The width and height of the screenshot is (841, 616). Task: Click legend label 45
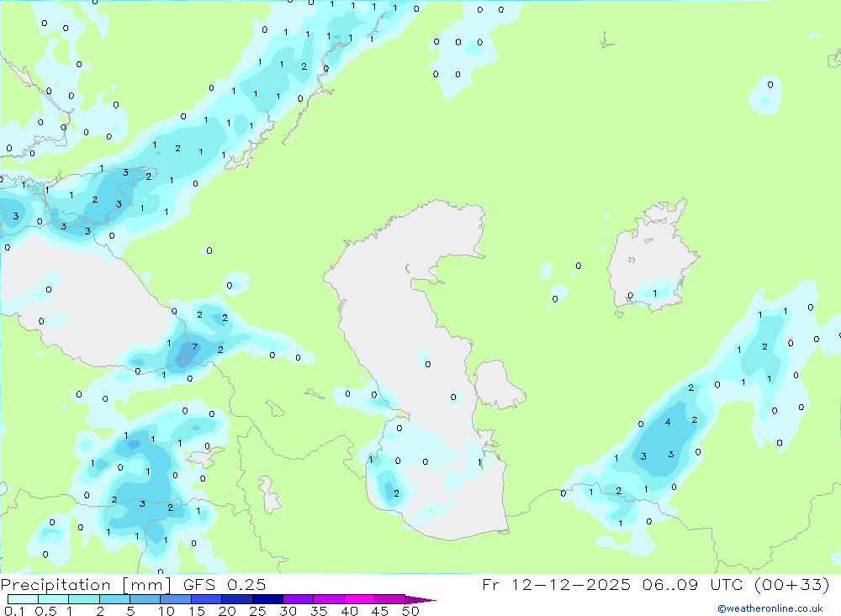coord(380,611)
